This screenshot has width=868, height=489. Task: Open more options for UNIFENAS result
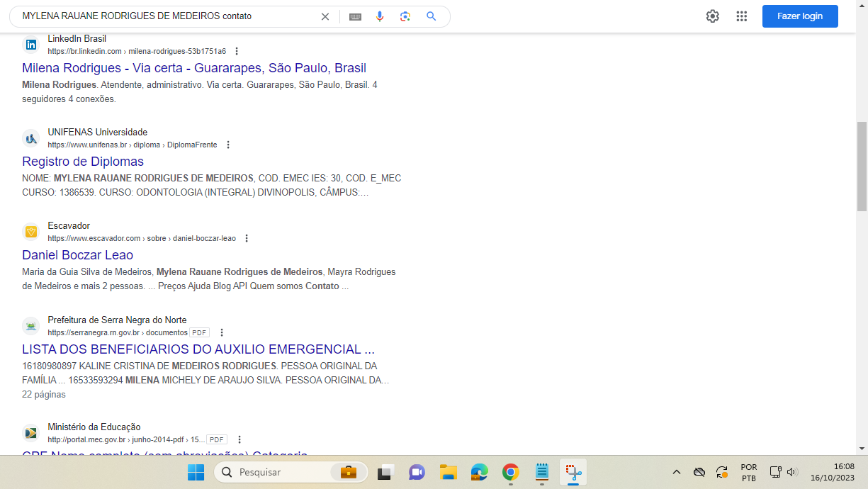point(228,145)
